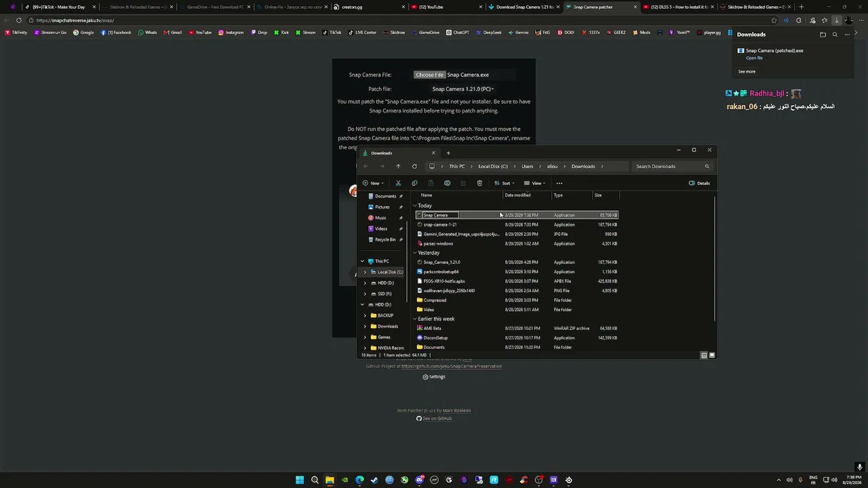Open the New dropdown in Explorer

pos(373,183)
